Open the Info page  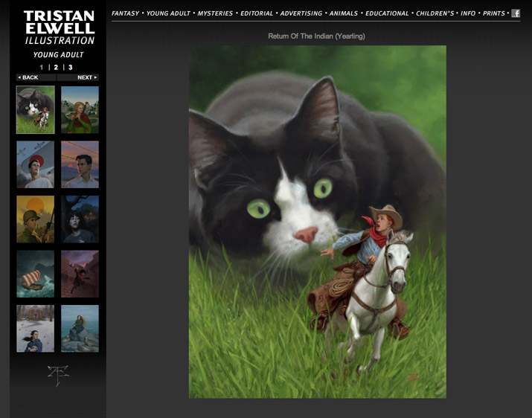[468, 13]
